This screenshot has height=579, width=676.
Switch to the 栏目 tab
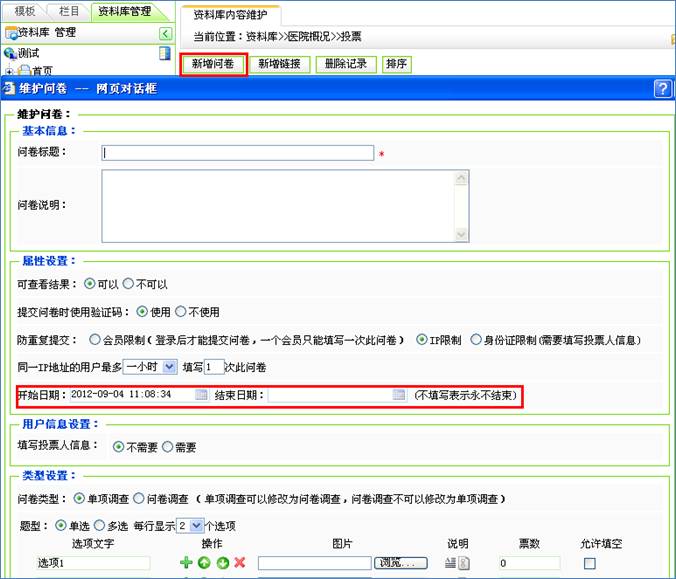tap(69, 11)
